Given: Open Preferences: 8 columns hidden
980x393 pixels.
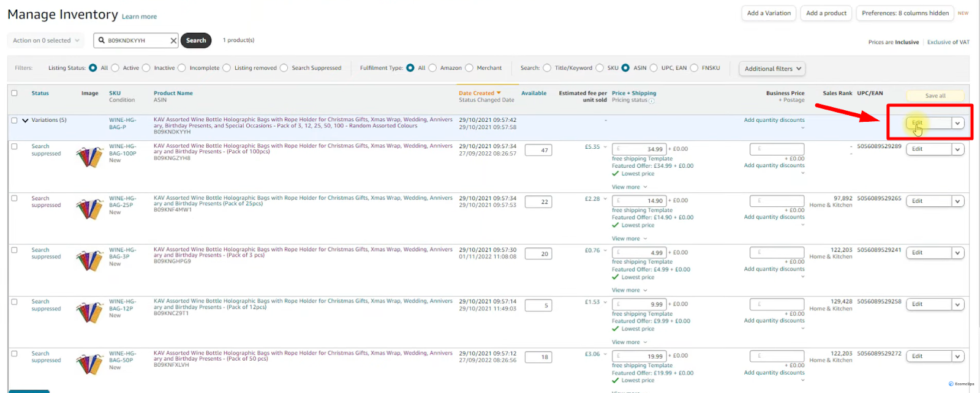Looking at the screenshot, I should (905, 13).
